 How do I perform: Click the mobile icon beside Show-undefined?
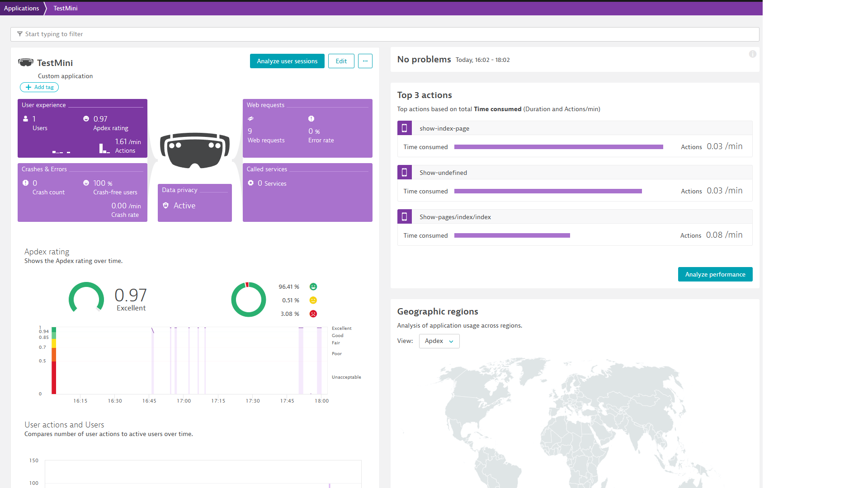(x=404, y=173)
